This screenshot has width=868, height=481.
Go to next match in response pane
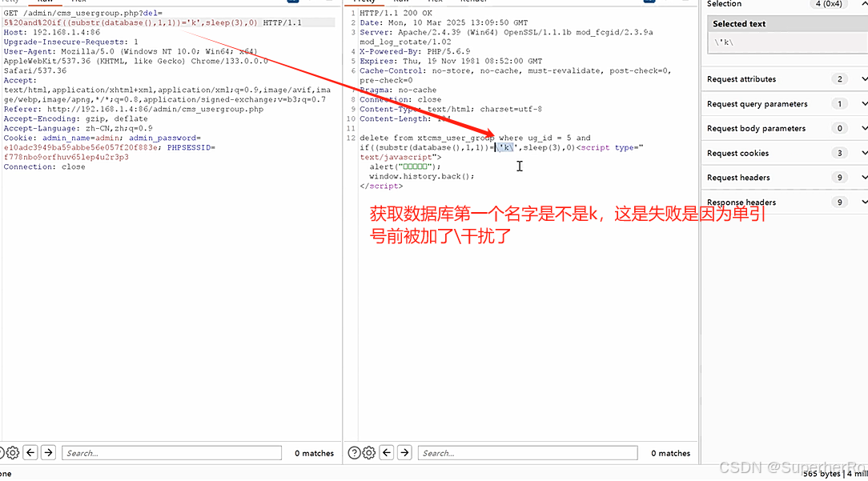404,452
